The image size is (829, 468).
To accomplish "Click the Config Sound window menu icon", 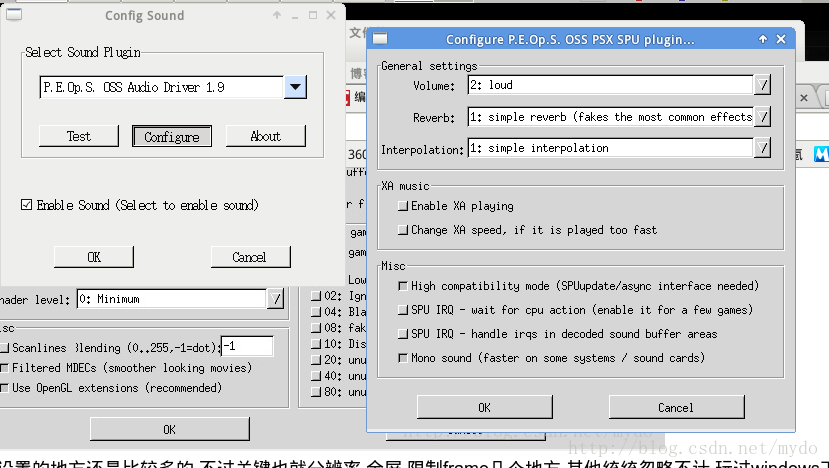I will point(14,14).
